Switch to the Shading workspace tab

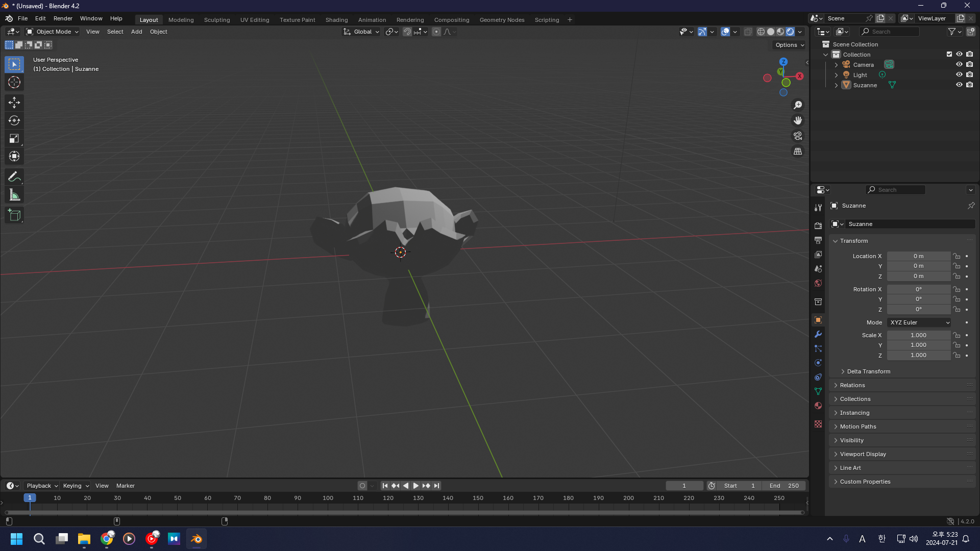(x=336, y=20)
